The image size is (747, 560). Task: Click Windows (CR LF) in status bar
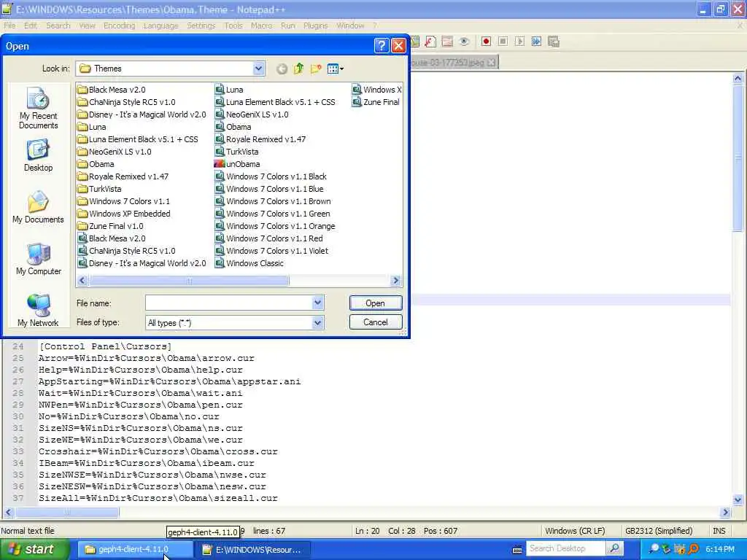tap(575, 531)
